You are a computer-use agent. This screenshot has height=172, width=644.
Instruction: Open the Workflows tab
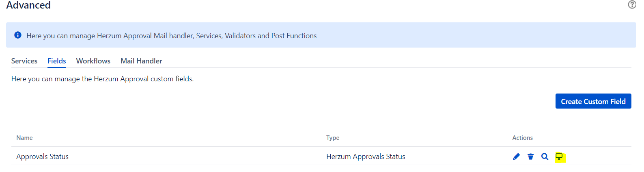93,61
